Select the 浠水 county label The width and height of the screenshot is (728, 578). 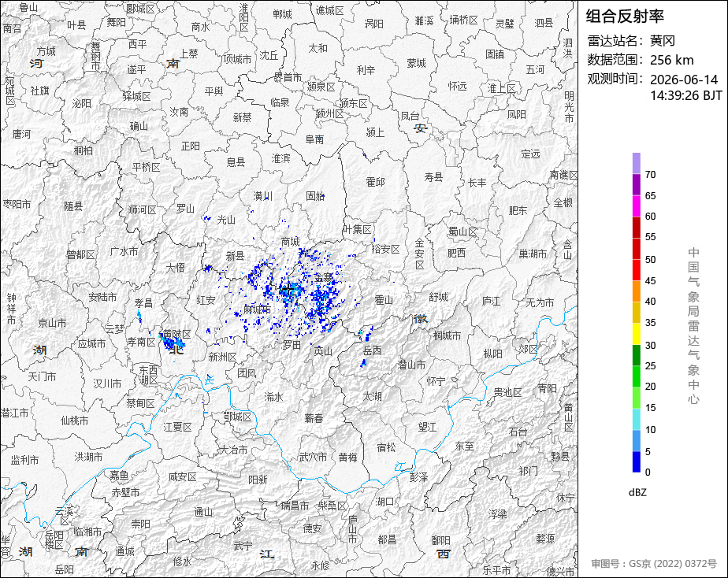tap(273, 397)
